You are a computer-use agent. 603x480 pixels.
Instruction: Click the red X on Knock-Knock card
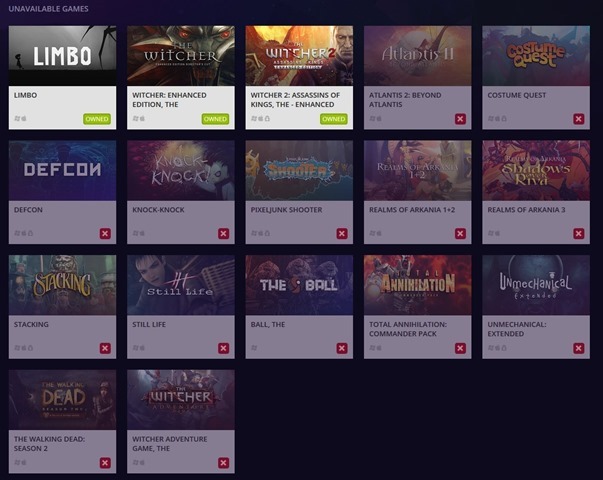coord(223,234)
